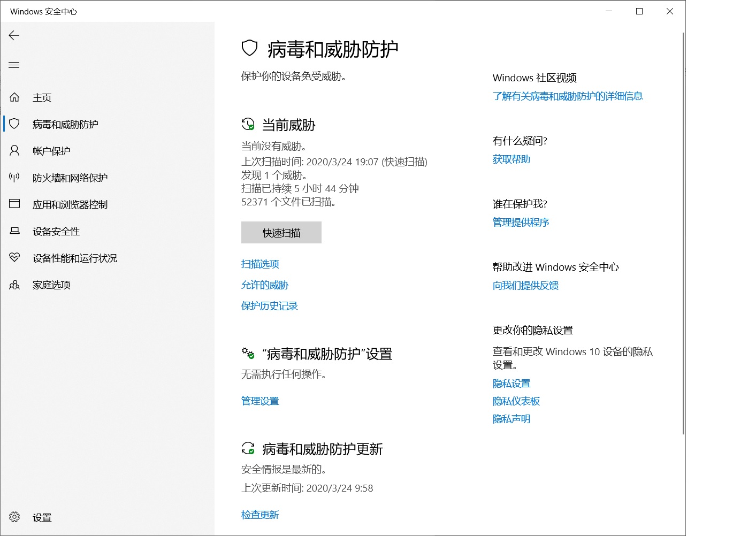Click the 获取帮助 link
The height and width of the screenshot is (536, 756).
point(511,159)
